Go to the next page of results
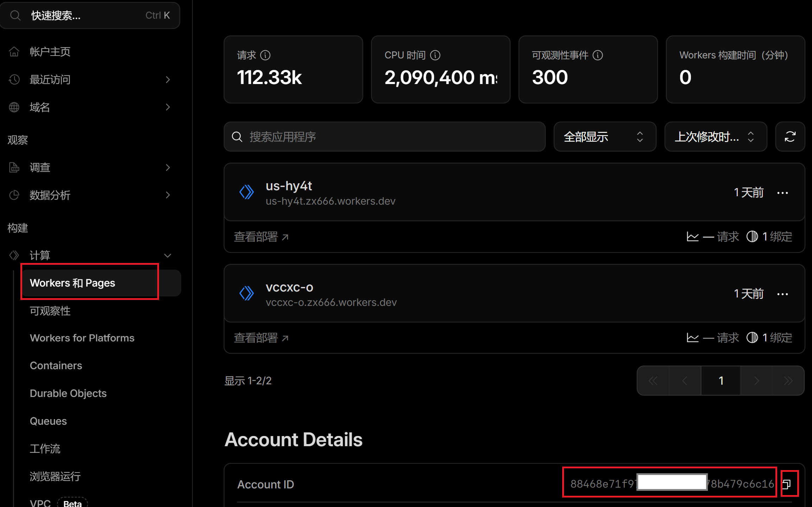The image size is (812, 507). click(x=756, y=381)
